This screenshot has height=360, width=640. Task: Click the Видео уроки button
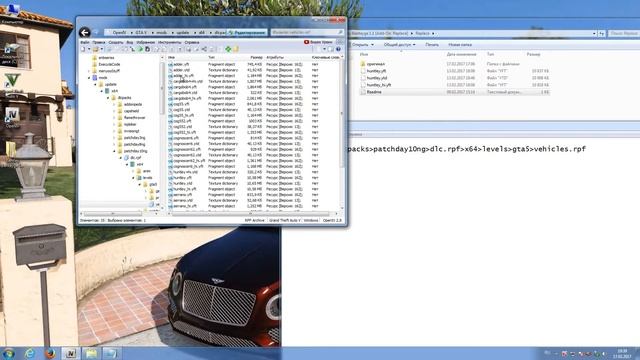pyautogui.click(x=318, y=42)
